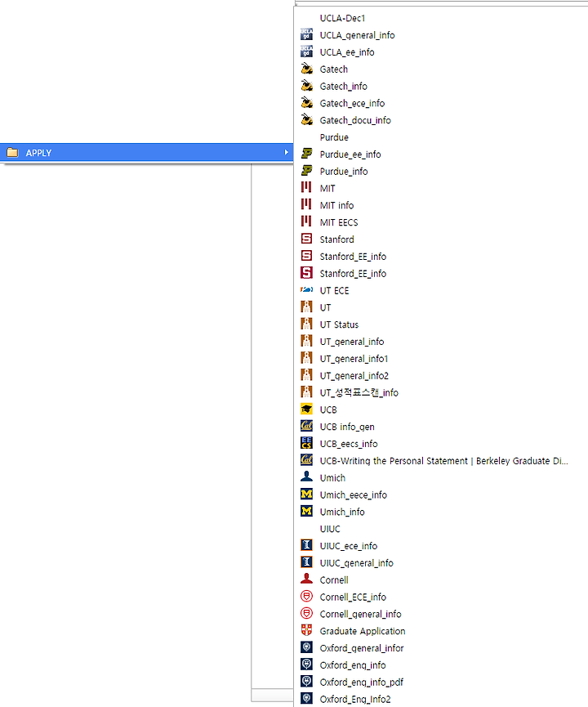Viewport: 588px width, 707px height.
Task: Click the UCB_eecs_info EECS icon
Action: [306, 443]
